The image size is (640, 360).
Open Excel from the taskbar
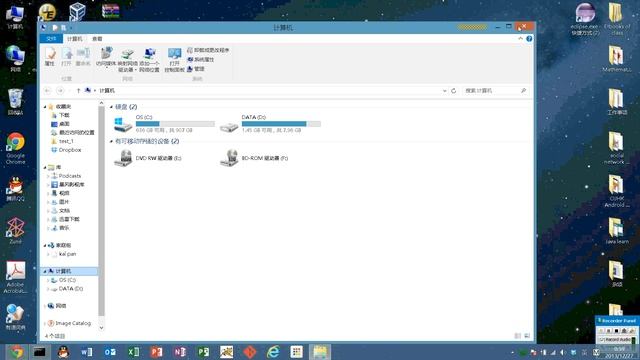coord(133,352)
